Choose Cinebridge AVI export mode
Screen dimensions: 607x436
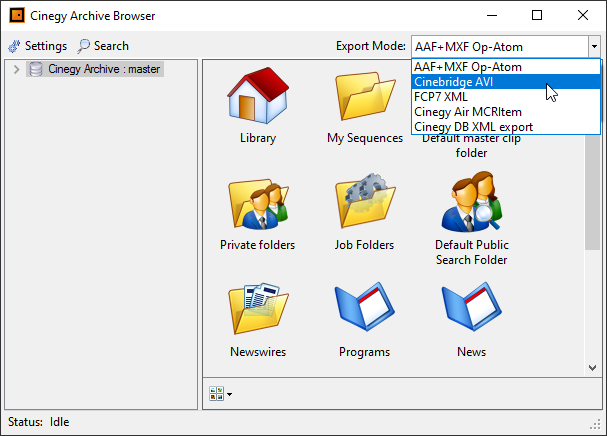506,82
